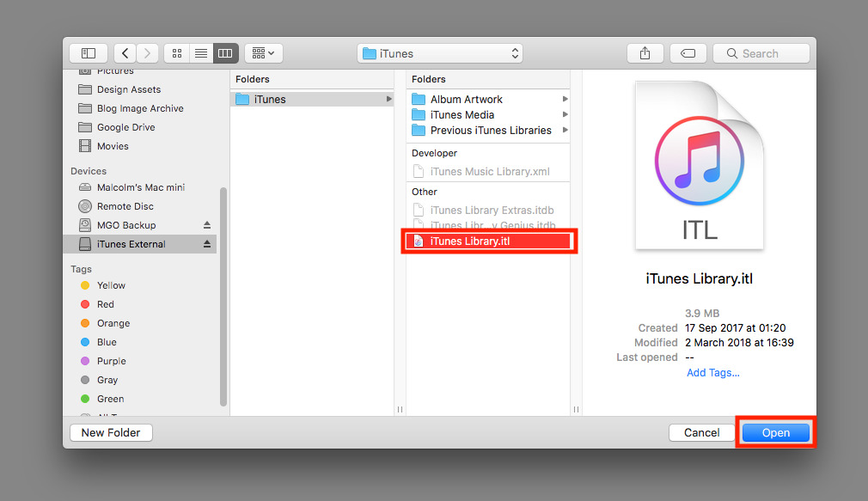Switch to list view

click(201, 53)
